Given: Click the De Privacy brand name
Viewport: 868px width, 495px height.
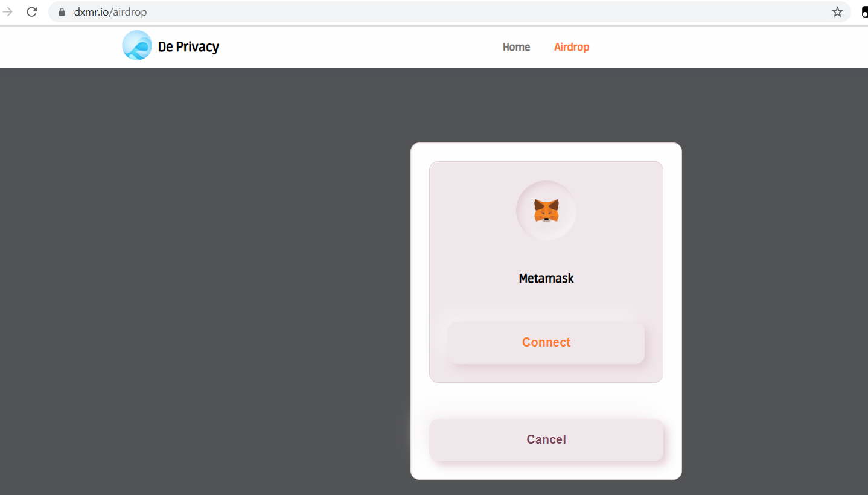Looking at the screenshot, I should pos(188,47).
